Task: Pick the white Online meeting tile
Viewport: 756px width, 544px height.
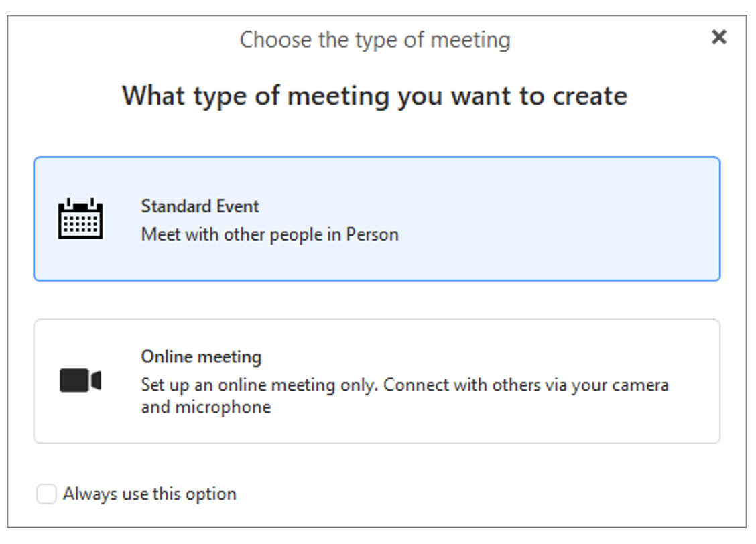Action: (x=377, y=381)
